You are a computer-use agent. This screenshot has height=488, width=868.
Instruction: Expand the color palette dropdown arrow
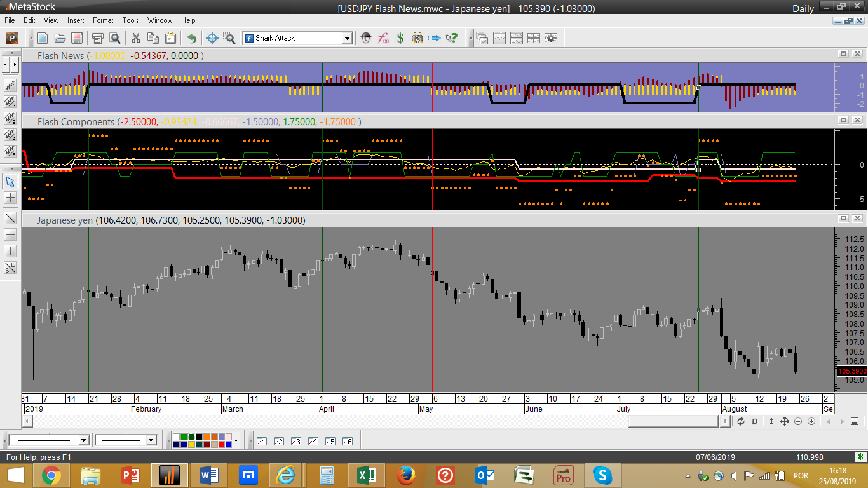click(x=236, y=440)
